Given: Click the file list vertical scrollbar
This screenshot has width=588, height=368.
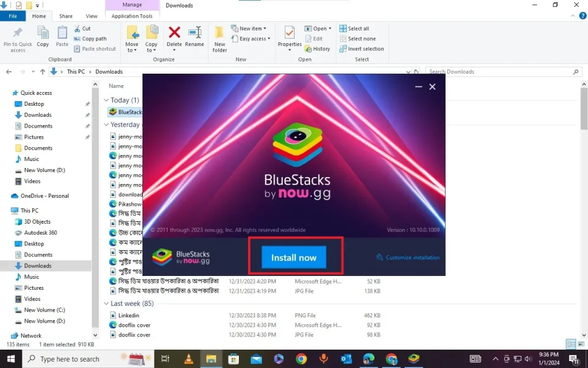Looking at the screenshot, I should [584, 109].
